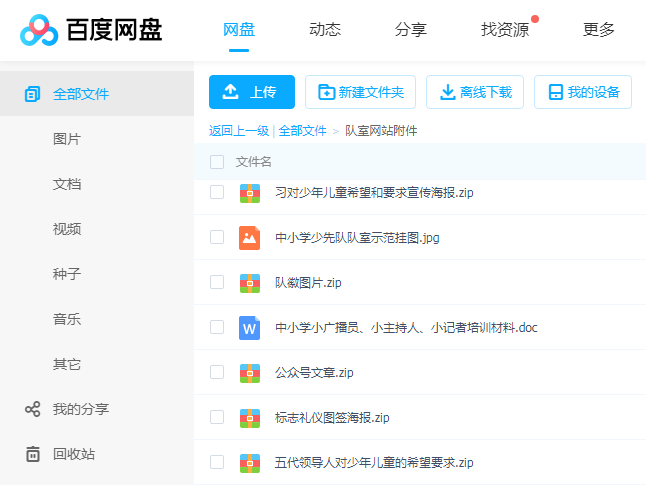Check the box for 队徽图片.zip

(x=217, y=282)
